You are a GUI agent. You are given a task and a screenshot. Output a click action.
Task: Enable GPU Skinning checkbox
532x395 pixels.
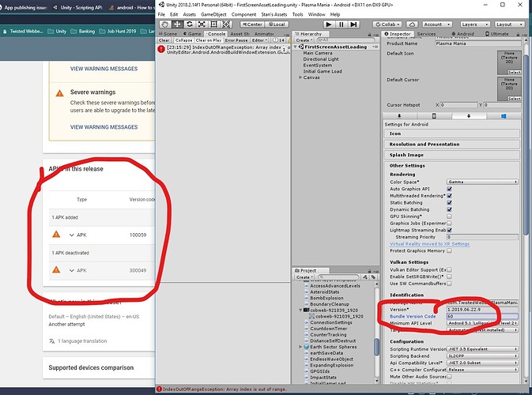coord(449,216)
